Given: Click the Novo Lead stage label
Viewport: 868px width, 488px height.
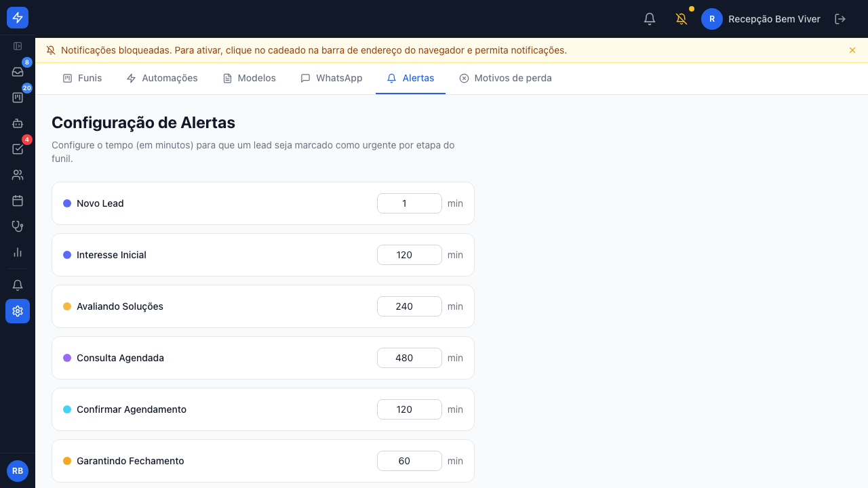Looking at the screenshot, I should click(100, 203).
